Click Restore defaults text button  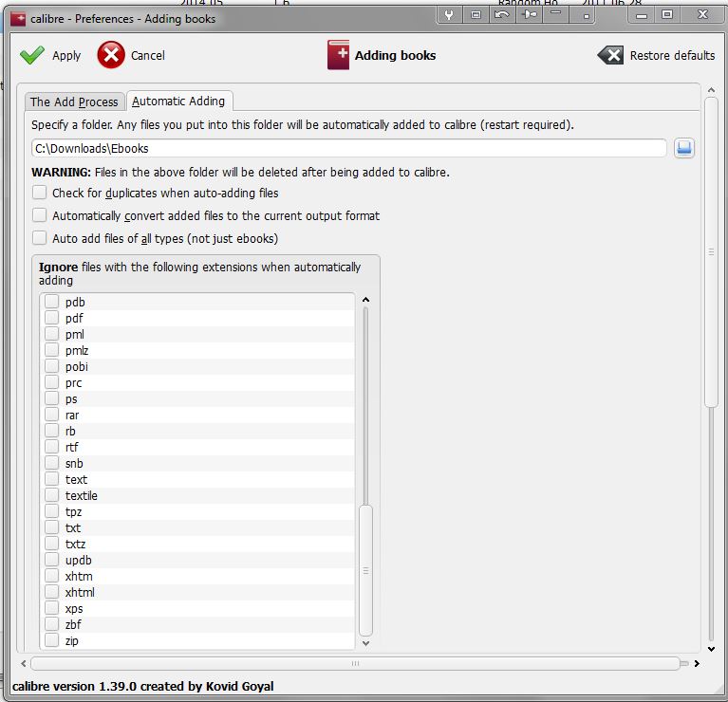click(x=672, y=56)
